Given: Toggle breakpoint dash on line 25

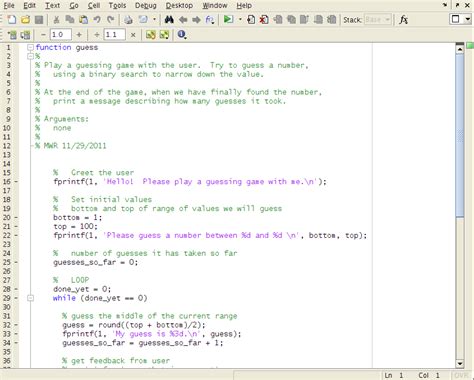Looking at the screenshot, I should coord(16,262).
